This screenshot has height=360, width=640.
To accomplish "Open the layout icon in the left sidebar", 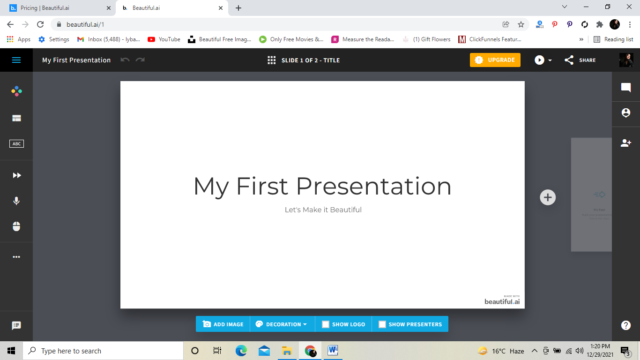I will coord(16,118).
